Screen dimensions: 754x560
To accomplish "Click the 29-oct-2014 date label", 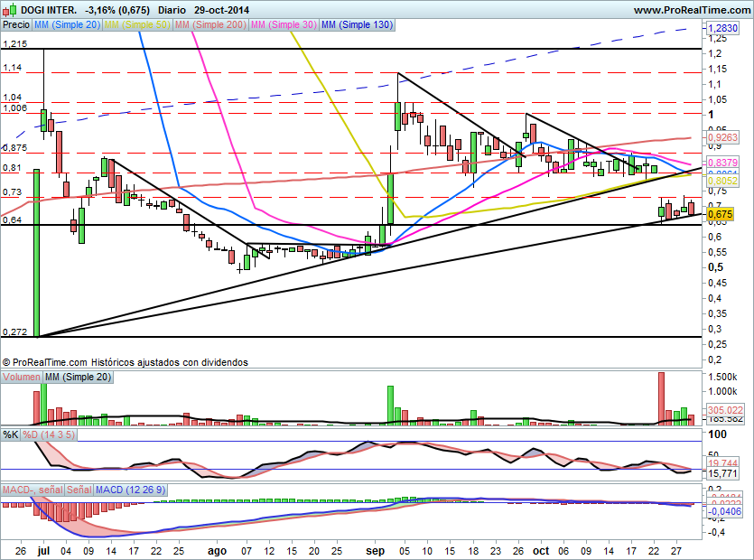I will click(221, 10).
